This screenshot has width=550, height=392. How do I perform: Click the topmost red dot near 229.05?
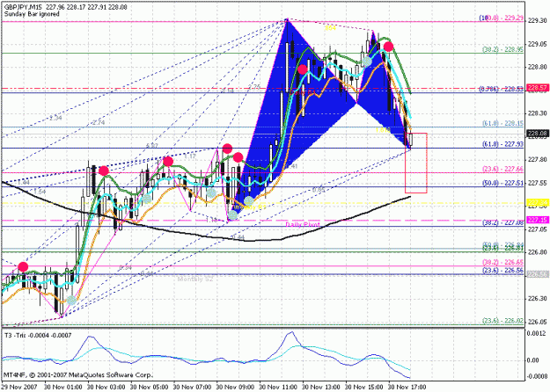(x=388, y=47)
